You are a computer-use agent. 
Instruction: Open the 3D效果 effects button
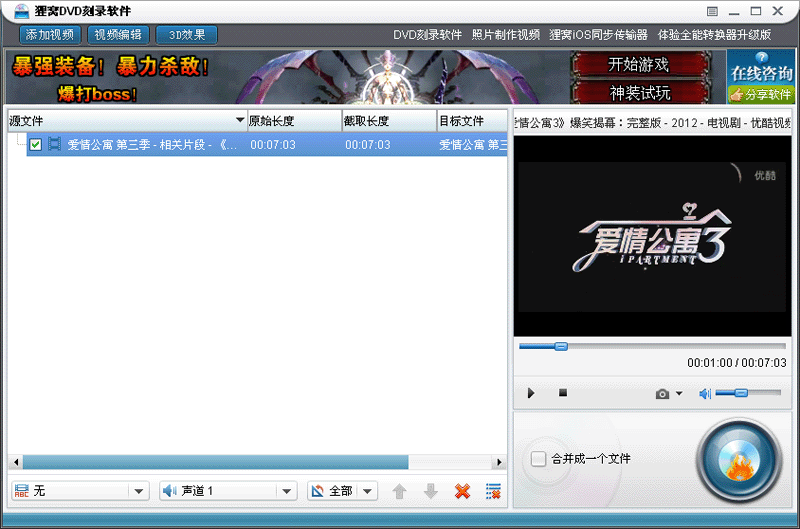187,35
